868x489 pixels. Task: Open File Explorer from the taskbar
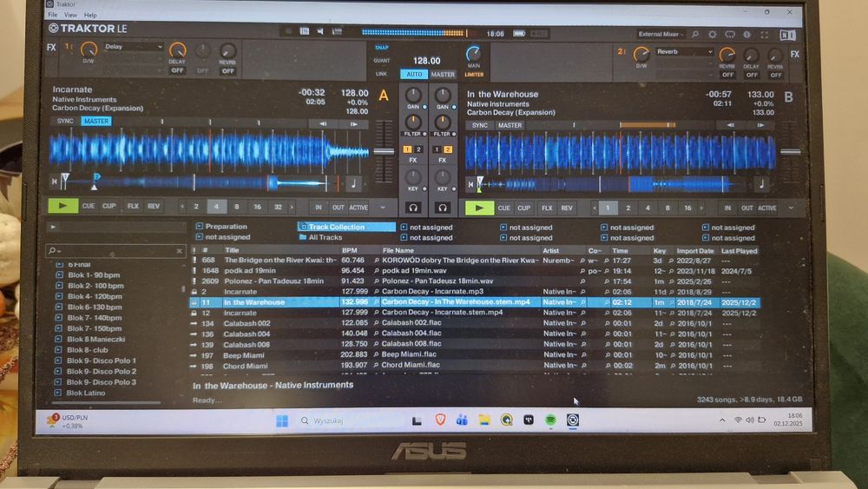coord(484,420)
